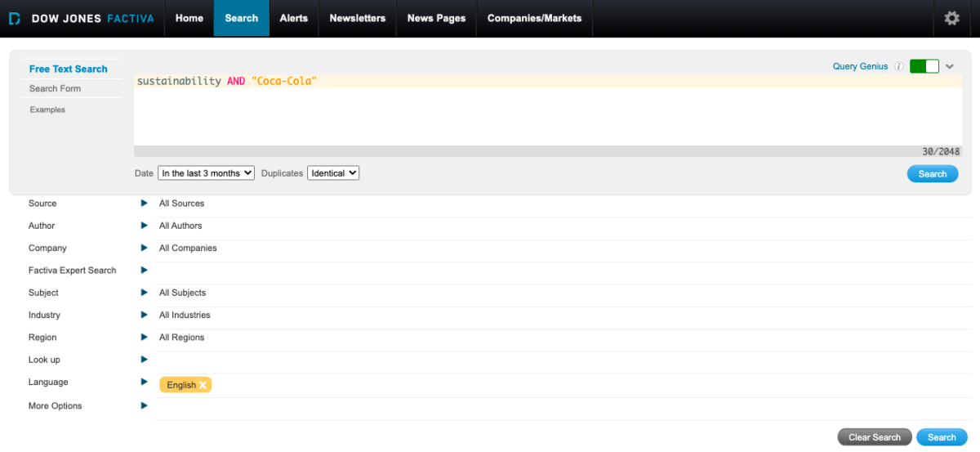The image size is (980, 452).
Task: Open the settings gear icon
Action: (951, 18)
